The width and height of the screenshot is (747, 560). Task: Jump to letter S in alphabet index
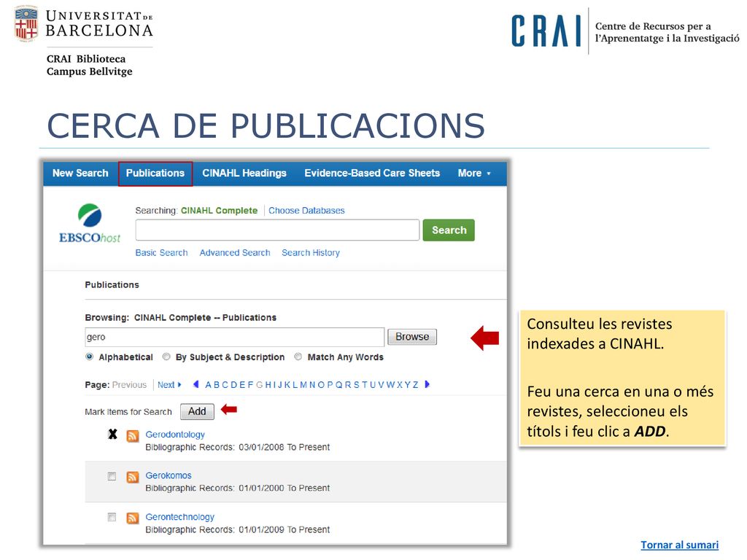click(x=356, y=385)
